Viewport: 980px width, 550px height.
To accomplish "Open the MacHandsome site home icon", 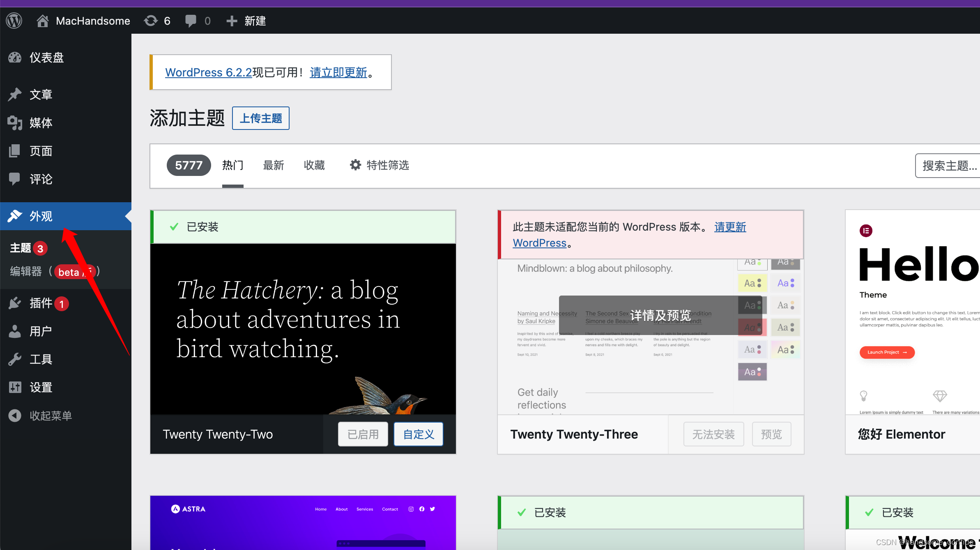I will (x=42, y=21).
